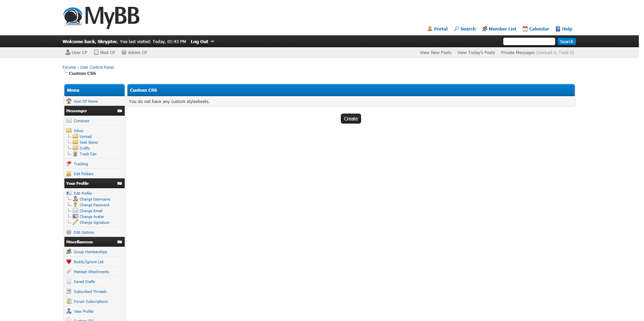The width and height of the screenshot is (644, 321).
Task: Click the Log Out link
Action: point(199,41)
